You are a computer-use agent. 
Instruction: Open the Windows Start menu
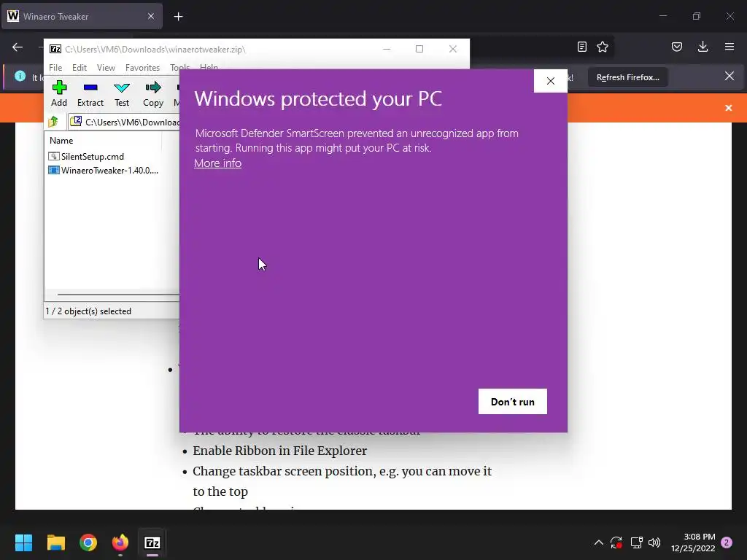coord(23,542)
